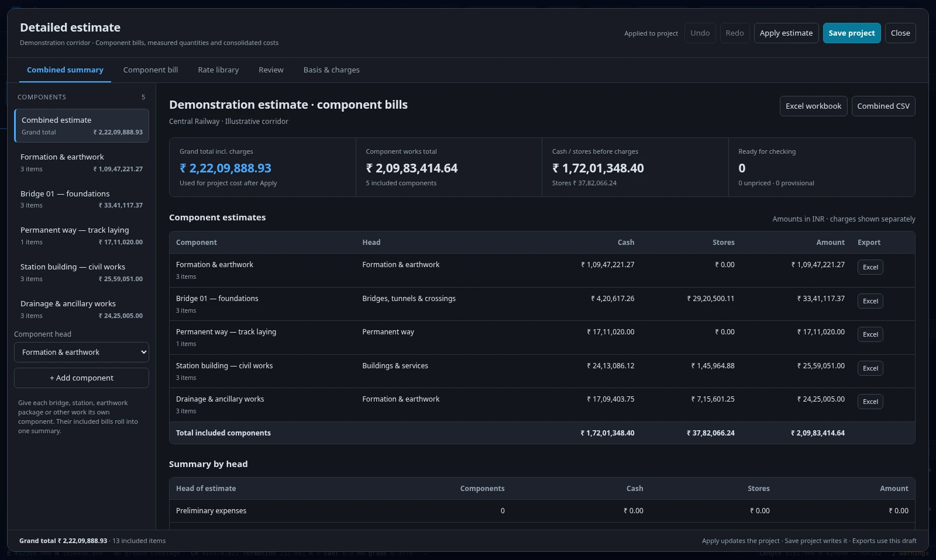Screen dimensions: 936x560
Task: Export Formation & earthwork row to Excel
Action: pyautogui.click(x=870, y=267)
